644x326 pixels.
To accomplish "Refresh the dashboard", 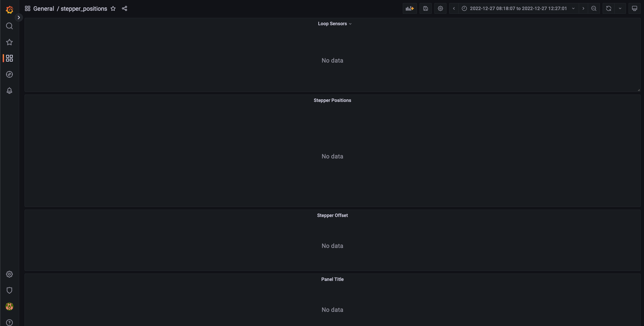I will tap(608, 8).
